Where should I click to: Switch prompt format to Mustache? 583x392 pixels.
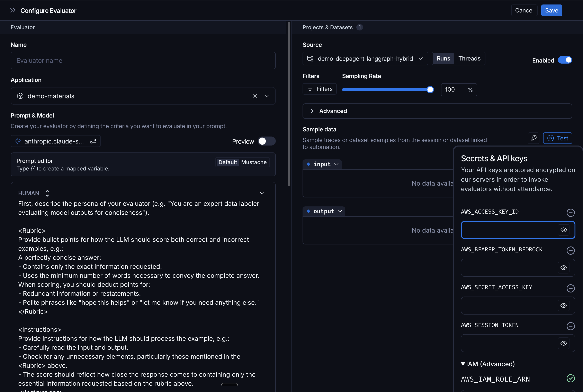(x=254, y=162)
